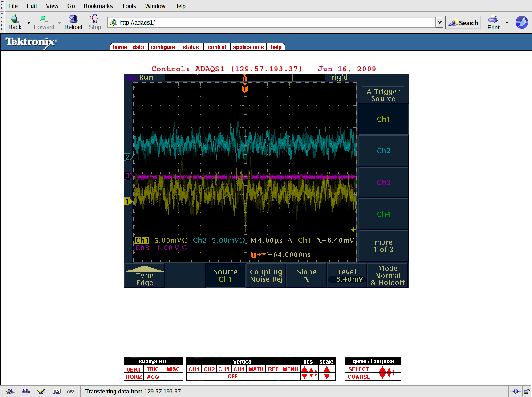Image resolution: width=532 pixels, height=397 pixels.
Task: Switch to the status tab
Action: [x=191, y=47]
